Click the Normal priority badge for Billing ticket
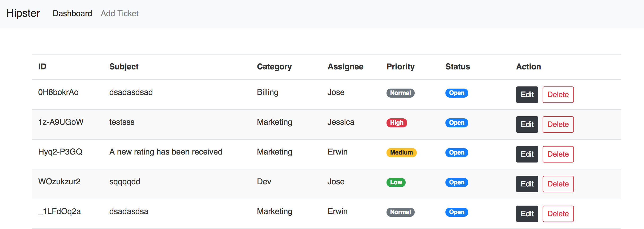The image size is (644, 229). [400, 93]
